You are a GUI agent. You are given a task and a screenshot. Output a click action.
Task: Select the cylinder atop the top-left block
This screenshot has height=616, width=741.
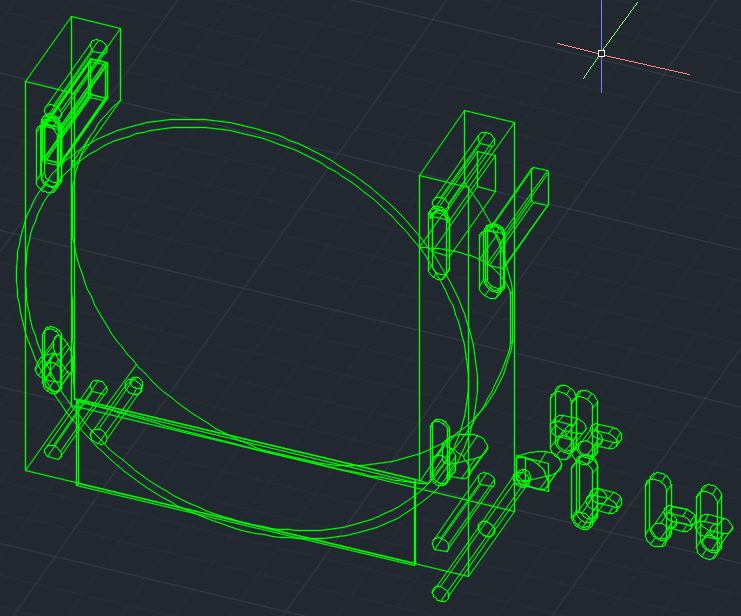[x=97, y=48]
